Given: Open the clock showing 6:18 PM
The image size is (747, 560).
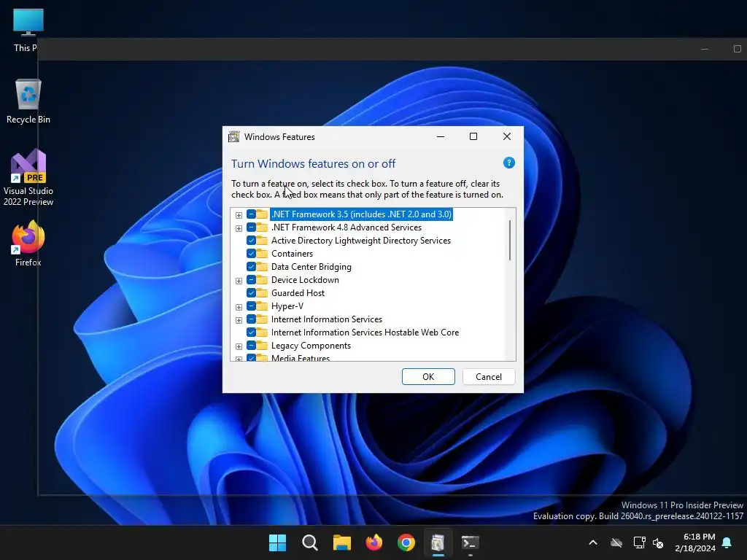Looking at the screenshot, I should point(695,542).
